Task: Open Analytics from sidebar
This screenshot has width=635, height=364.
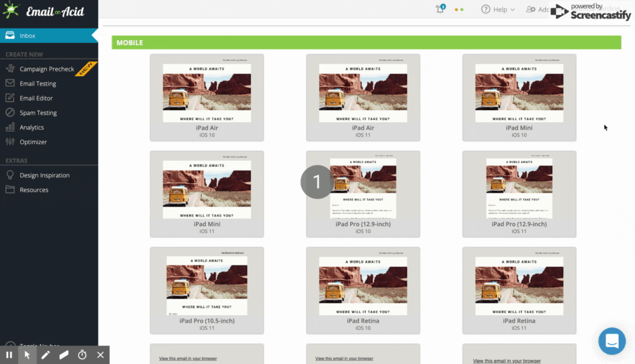Action: point(31,128)
